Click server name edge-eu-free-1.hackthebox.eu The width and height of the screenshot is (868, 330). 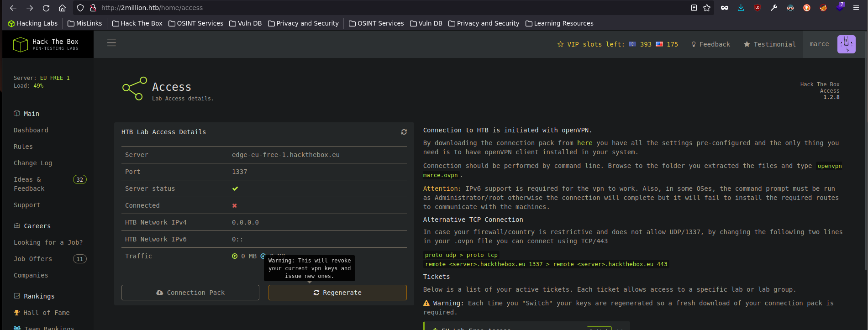(x=286, y=155)
